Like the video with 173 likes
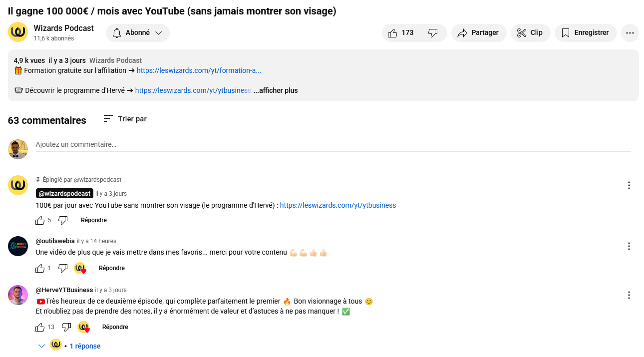This screenshot has height=357, width=644. click(x=401, y=33)
